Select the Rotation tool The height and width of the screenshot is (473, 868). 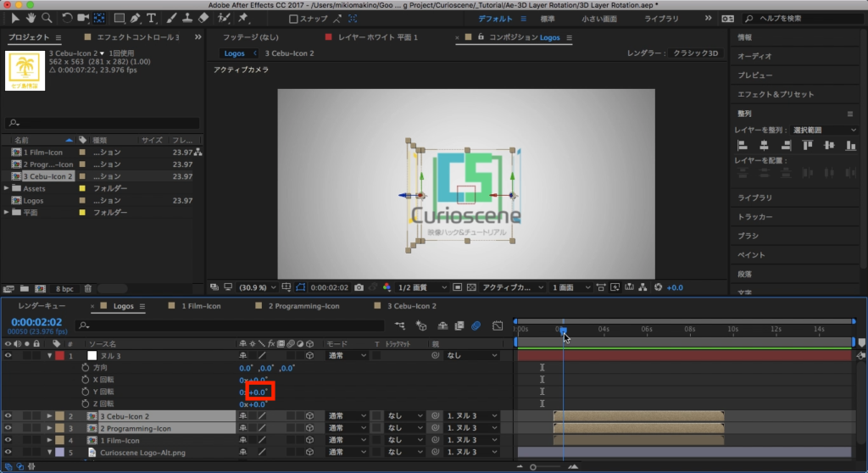(67, 17)
